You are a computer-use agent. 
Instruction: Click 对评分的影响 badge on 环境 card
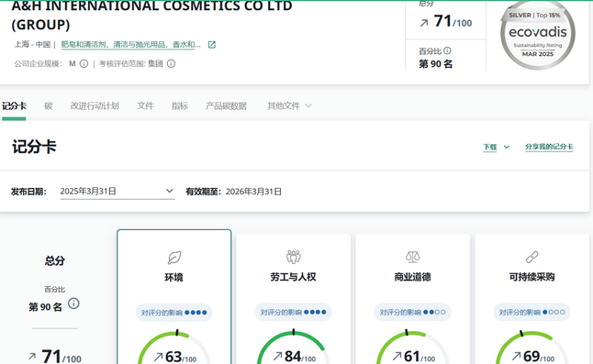174,313
